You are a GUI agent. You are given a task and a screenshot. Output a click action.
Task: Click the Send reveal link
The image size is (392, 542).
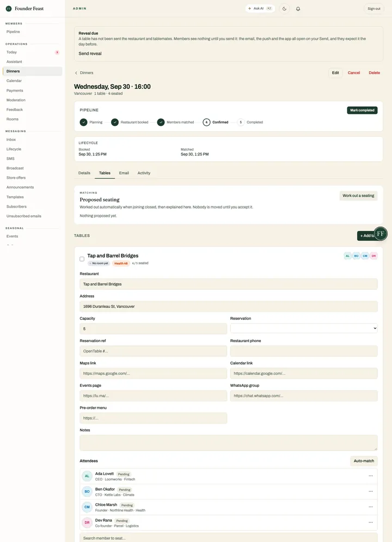point(90,53)
